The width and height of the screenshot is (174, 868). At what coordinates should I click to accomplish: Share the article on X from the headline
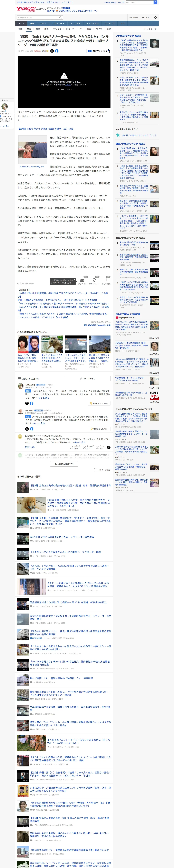point(52,51)
